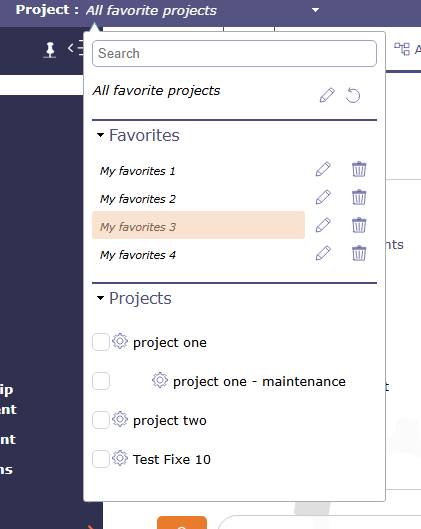Click the pin icon in sidebar header

coord(50,50)
